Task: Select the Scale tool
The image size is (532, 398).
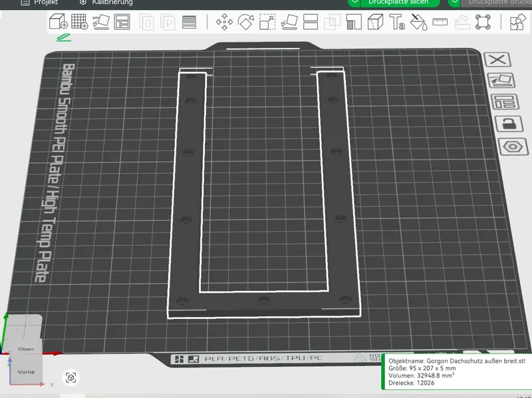Action: point(267,22)
